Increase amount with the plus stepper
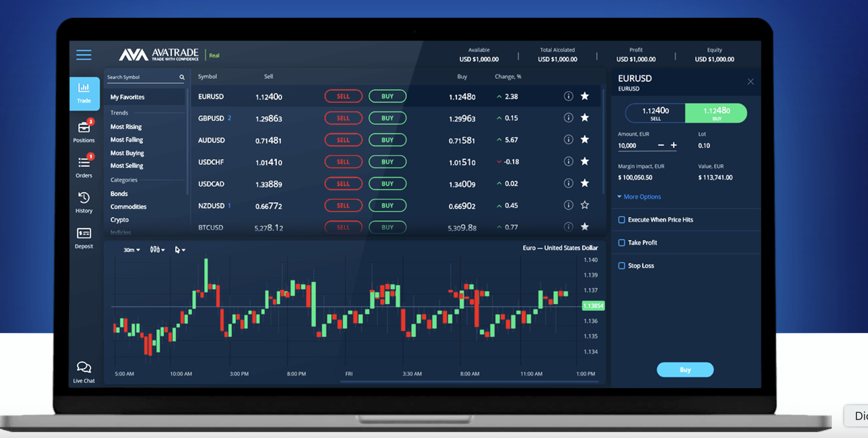This screenshot has height=438, width=868. (x=674, y=145)
